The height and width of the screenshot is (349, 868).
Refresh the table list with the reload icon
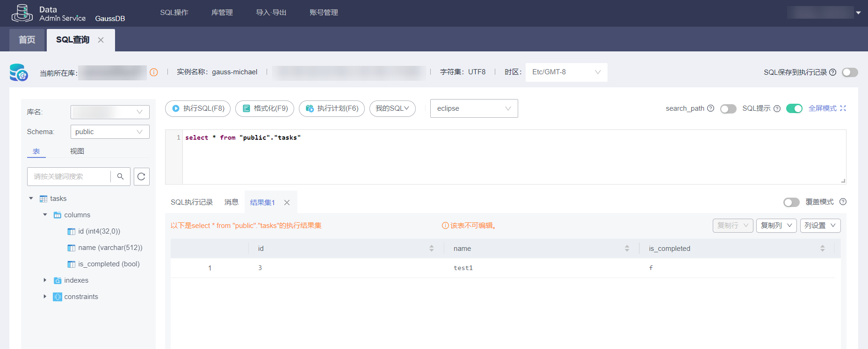(141, 177)
